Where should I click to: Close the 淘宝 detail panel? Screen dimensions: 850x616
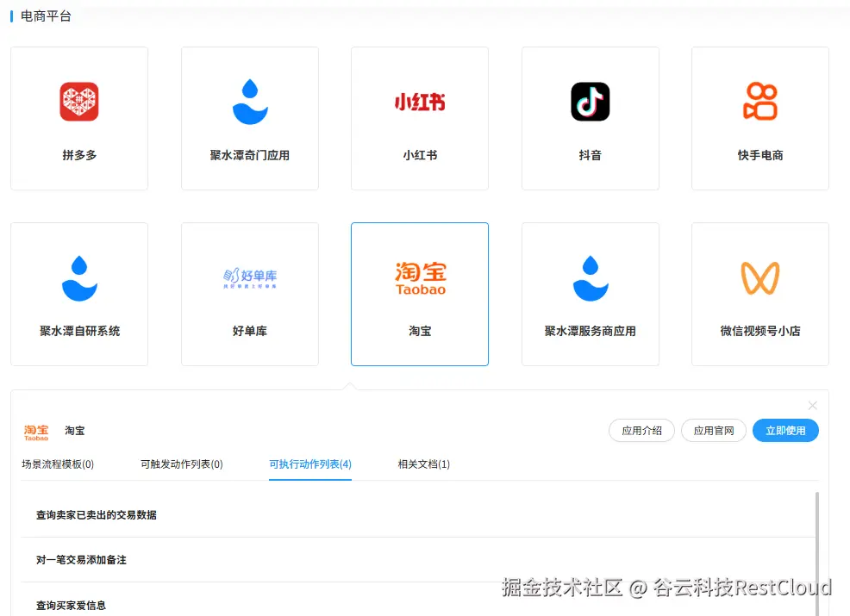click(x=813, y=405)
